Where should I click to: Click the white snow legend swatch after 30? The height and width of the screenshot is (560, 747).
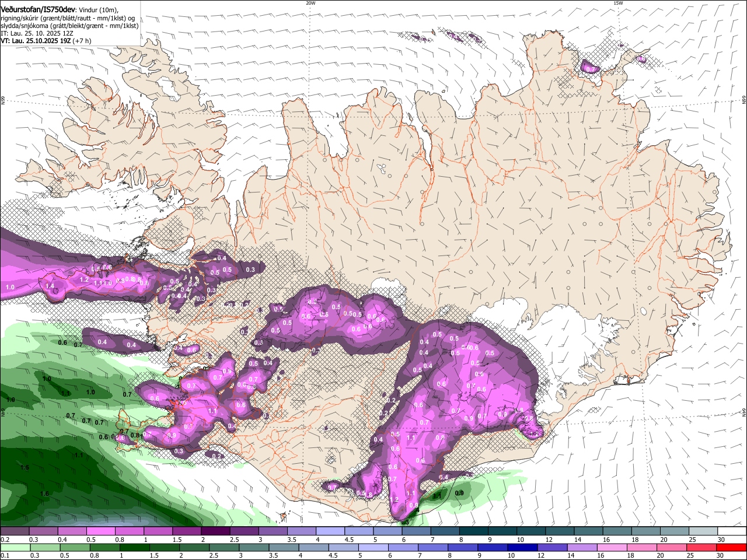732,531
